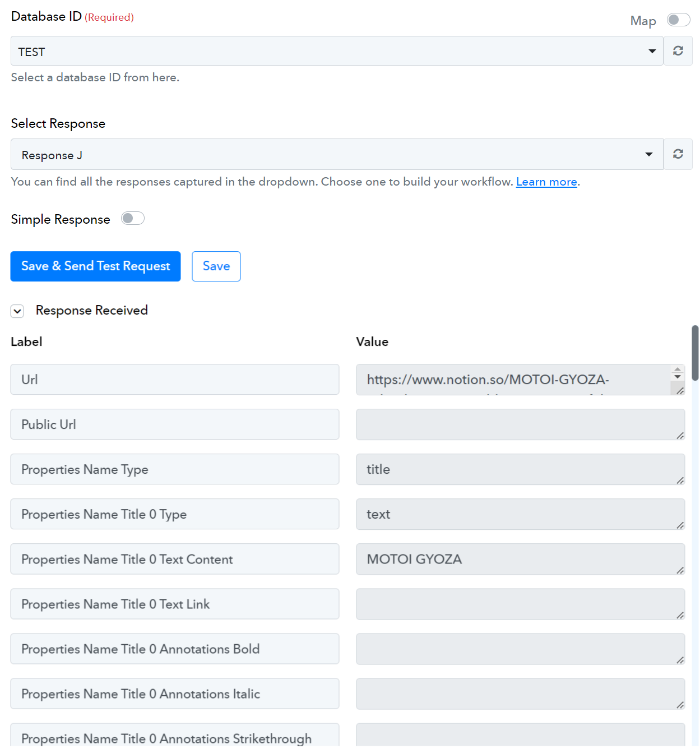Click Save & Send Test Request

pos(95,266)
